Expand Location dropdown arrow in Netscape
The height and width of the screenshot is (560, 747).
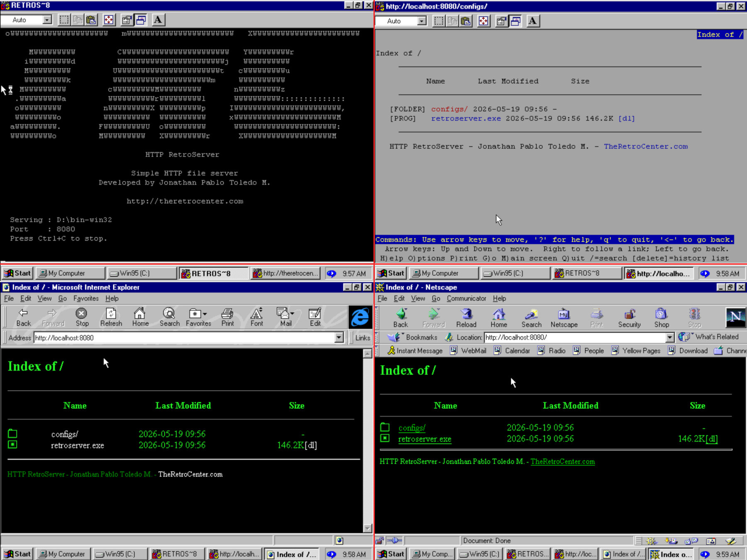pos(670,337)
